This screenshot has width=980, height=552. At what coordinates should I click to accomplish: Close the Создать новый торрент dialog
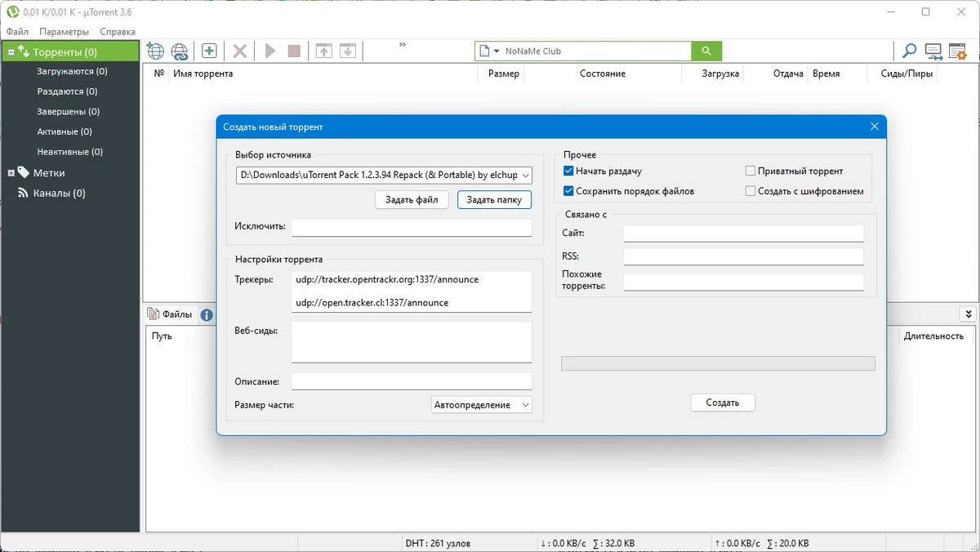(x=874, y=127)
